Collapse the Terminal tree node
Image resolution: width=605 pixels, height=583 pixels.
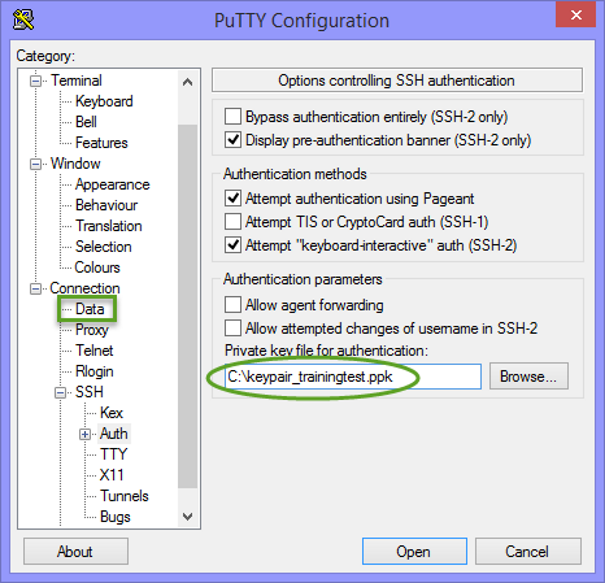tap(35, 81)
